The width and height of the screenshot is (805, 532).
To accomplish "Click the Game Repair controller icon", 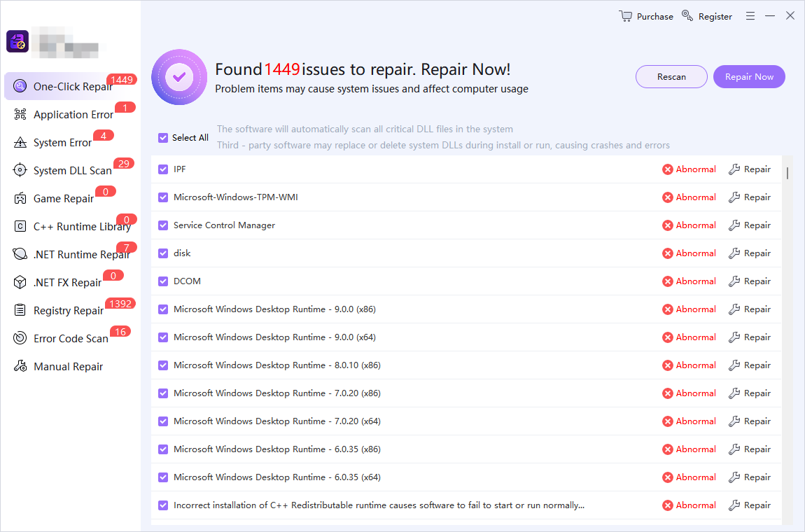I will tap(20, 199).
